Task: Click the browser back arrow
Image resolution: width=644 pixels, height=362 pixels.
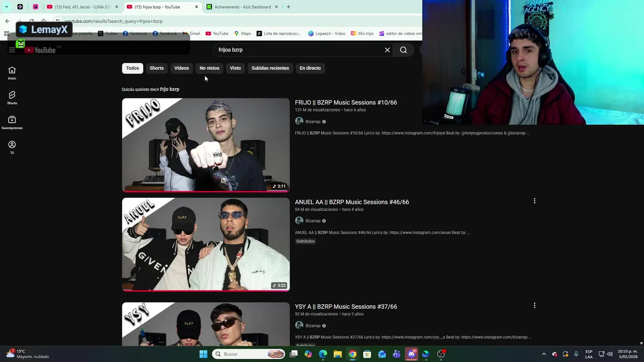Action: [7, 21]
